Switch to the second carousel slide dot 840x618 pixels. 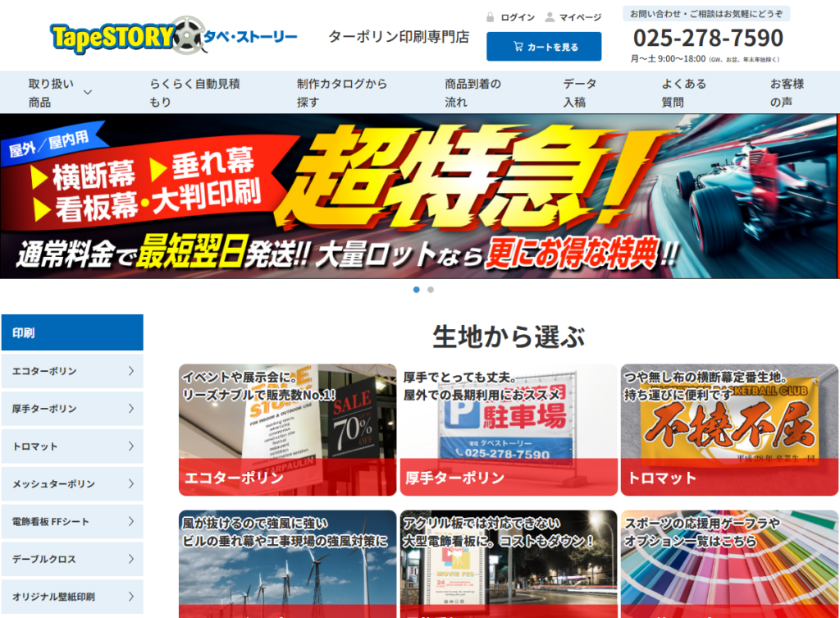click(x=431, y=290)
